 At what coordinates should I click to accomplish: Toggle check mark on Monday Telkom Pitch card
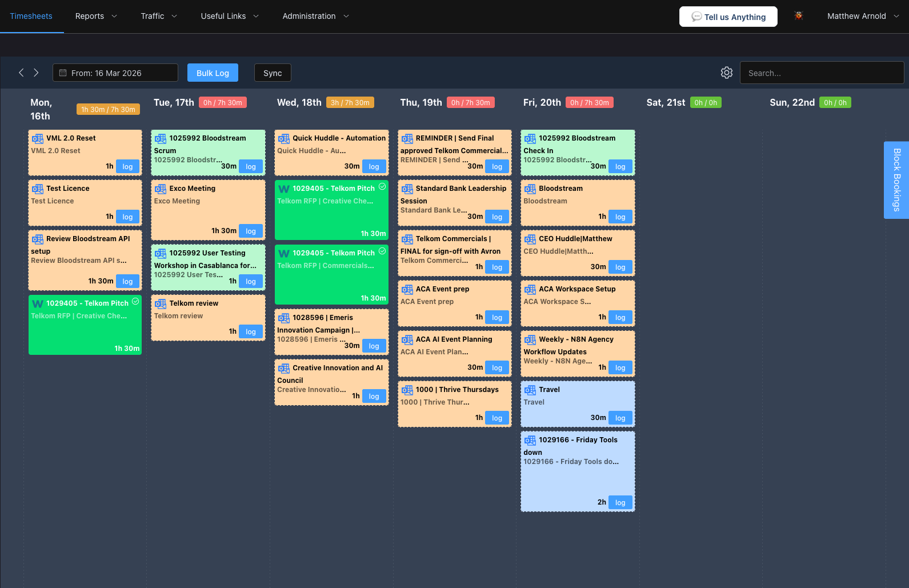pyautogui.click(x=135, y=301)
